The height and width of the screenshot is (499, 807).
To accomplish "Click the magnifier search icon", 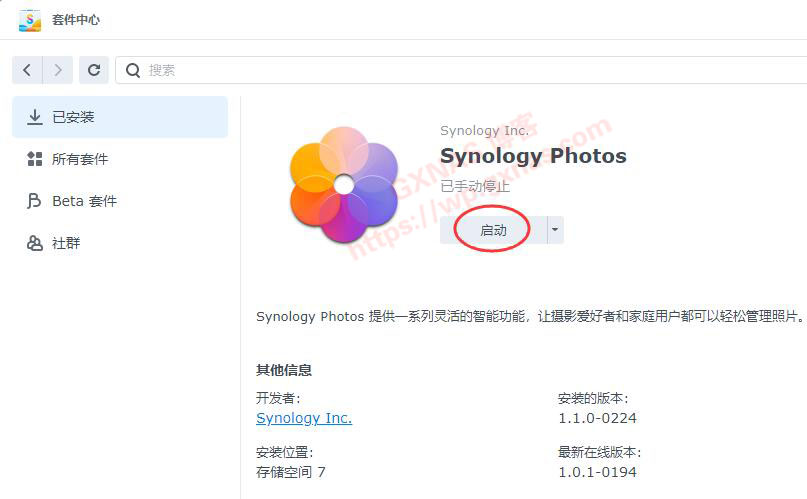I will tap(133, 70).
